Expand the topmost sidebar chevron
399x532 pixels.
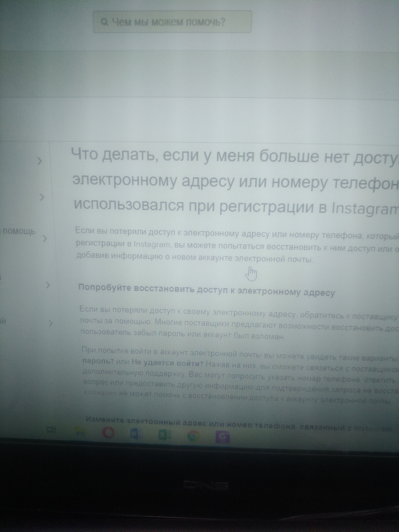tap(40, 161)
